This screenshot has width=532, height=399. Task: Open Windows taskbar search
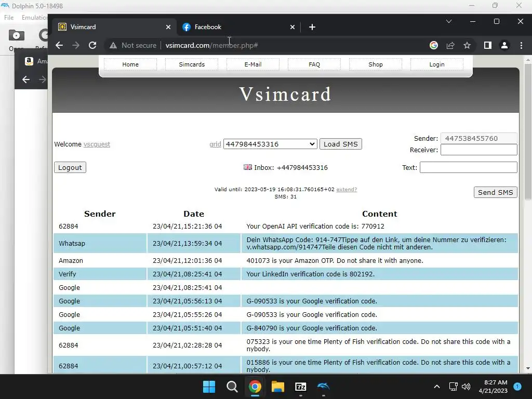(232, 387)
